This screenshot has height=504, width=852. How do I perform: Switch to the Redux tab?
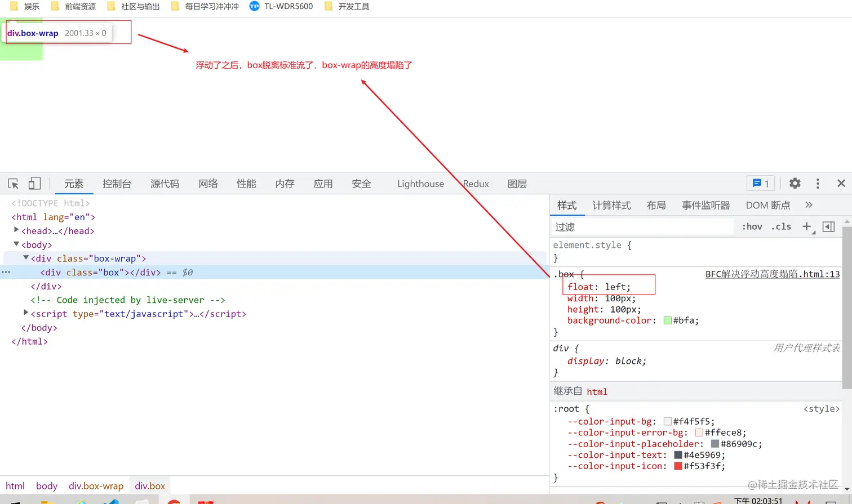click(476, 184)
